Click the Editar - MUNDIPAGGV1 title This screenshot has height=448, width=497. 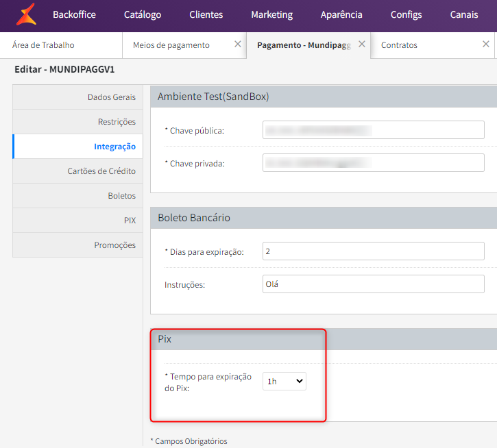click(64, 69)
